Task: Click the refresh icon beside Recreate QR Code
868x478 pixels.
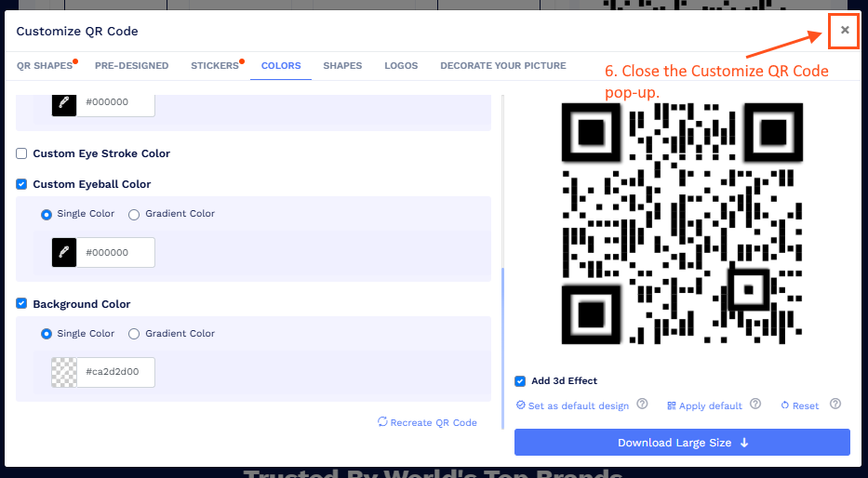Action: click(x=382, y=421)
